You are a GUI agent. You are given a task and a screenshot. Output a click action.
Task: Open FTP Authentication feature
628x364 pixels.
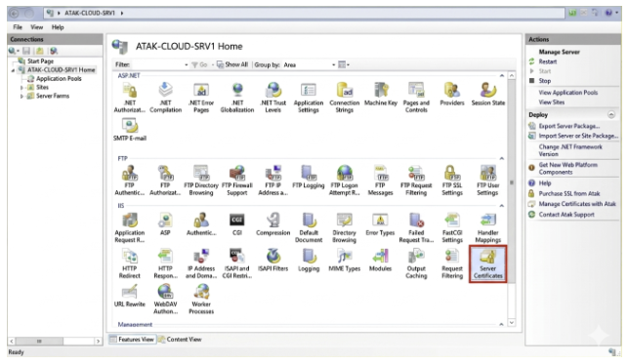coord(129,181)
